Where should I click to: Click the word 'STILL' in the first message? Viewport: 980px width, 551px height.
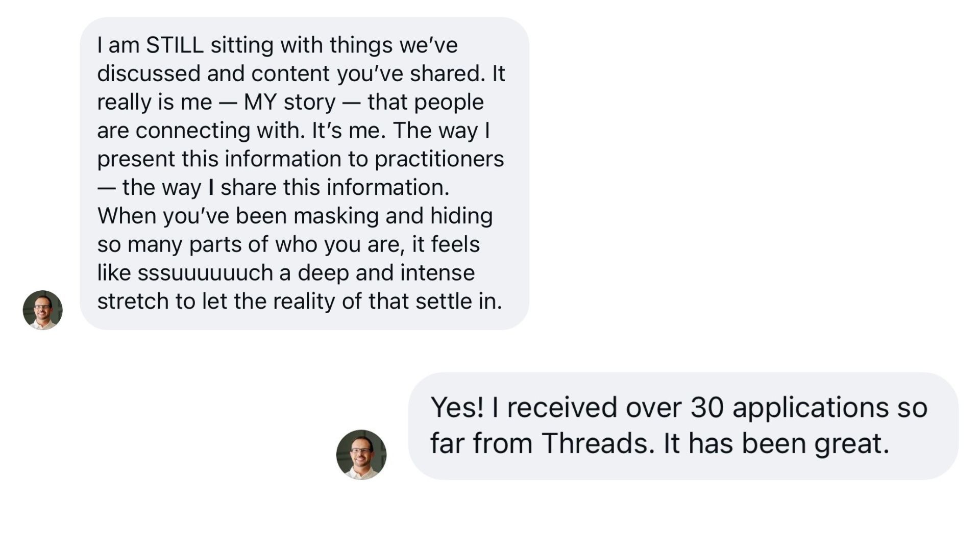(x=175, y=45)
